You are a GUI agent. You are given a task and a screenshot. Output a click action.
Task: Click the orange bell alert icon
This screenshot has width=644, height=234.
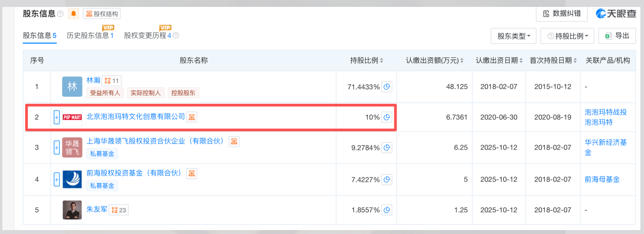coord(74,14)
